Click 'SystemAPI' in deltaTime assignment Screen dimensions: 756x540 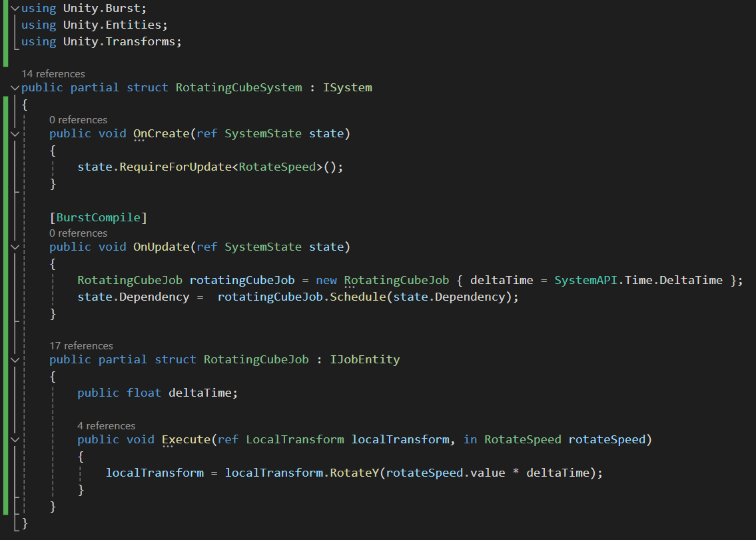[x=585, y=280]
